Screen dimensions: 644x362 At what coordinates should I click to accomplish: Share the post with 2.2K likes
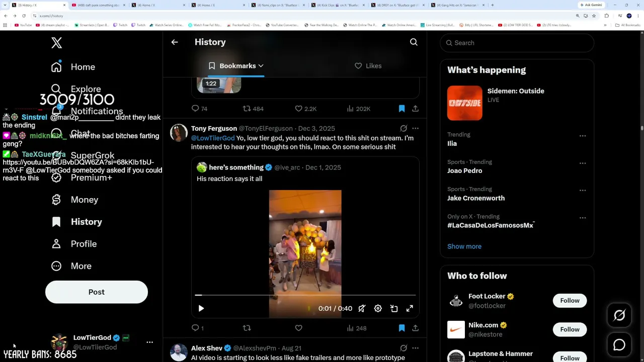click(415, 109)
